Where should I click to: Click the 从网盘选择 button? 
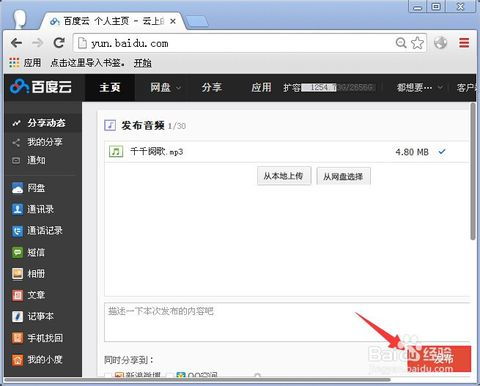[x=343, y=176]
